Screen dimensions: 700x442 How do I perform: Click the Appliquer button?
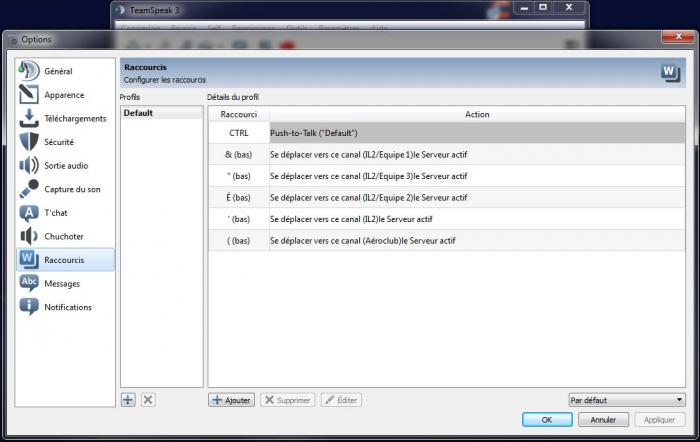[x=659, y=420]
